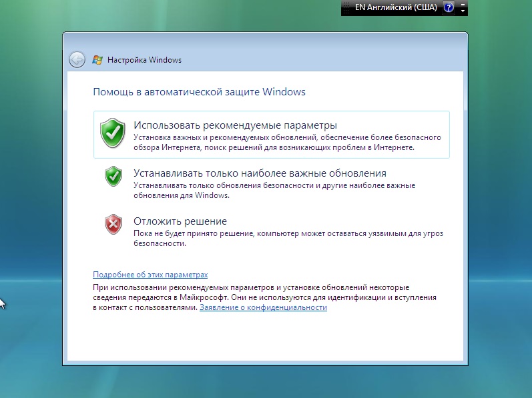532x398 pixels.
Task: Click the red shield with X icon
Action: (x=113, y=224)
